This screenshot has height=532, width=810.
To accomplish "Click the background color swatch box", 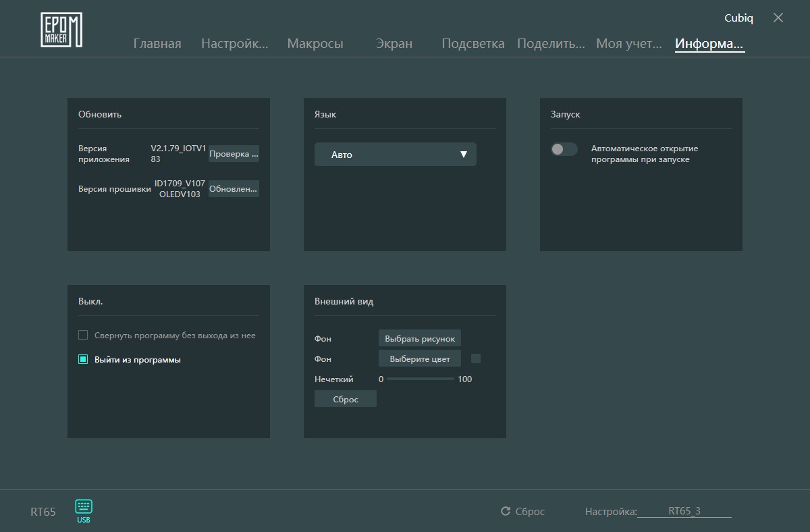I will pyautogui.click(x=476, y=358).
